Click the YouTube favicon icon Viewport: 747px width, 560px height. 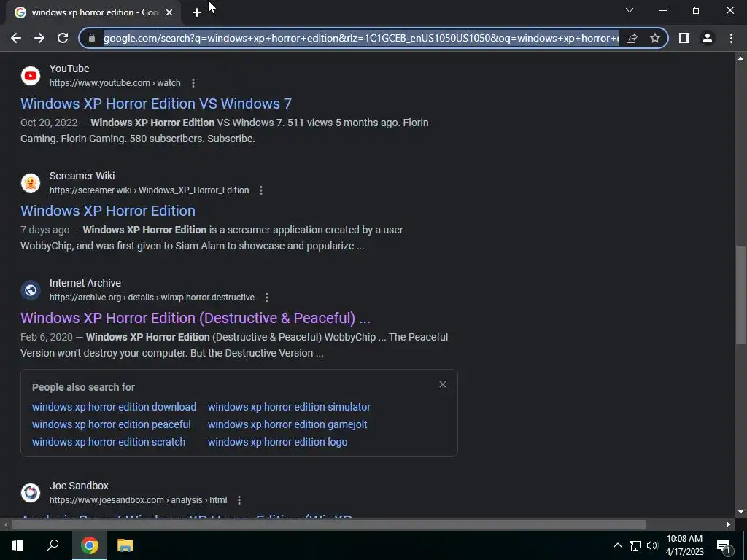[31, 76]
